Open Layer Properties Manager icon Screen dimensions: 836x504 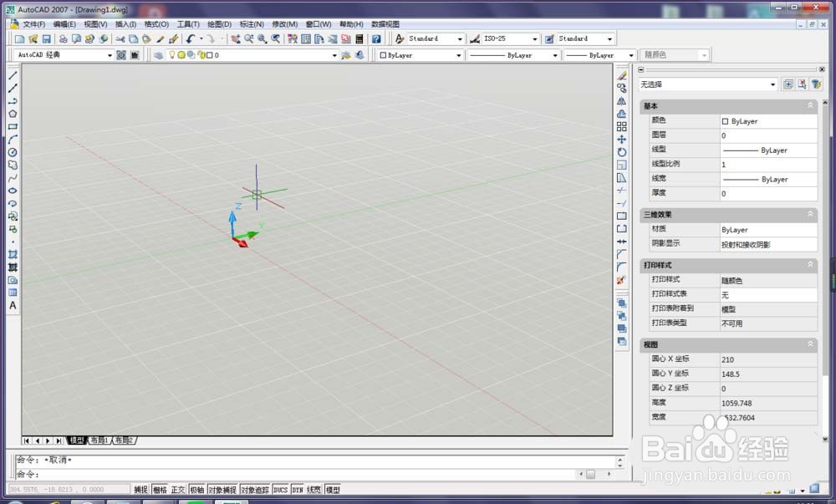point(158,55)
